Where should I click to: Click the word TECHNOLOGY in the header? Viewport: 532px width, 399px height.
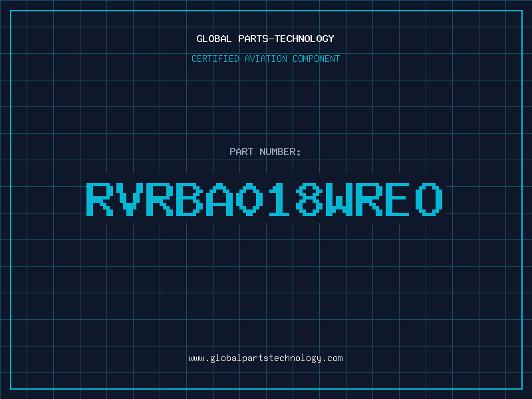[x=305, y=39]
